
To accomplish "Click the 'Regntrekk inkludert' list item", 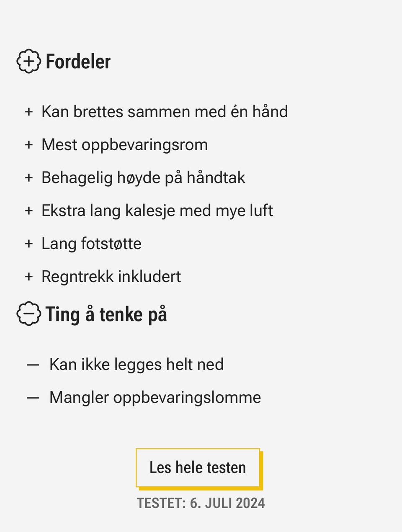I will tap(111, 277).
